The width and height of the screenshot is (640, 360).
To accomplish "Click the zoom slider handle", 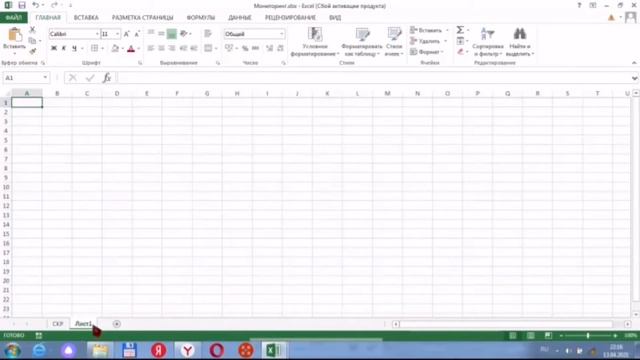I will pyautogui.click(x=588, y=336).
